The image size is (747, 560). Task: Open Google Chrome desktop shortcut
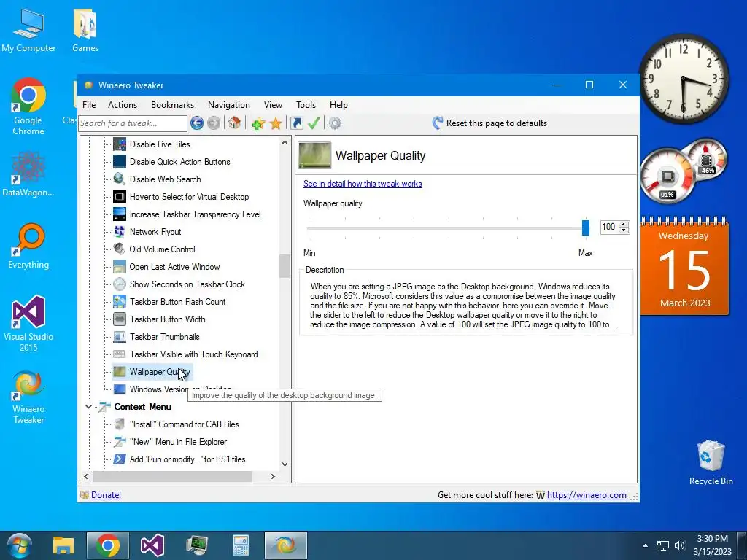pos(28,106)
